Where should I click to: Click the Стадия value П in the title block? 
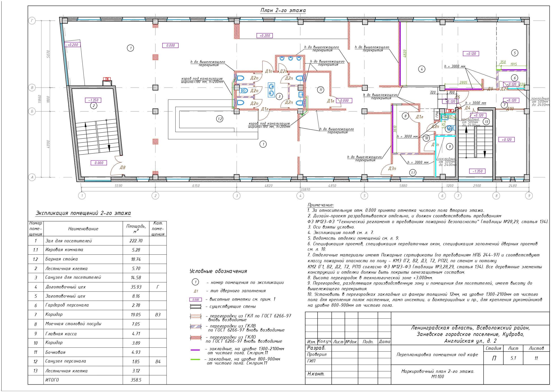[x=494, y=358]
